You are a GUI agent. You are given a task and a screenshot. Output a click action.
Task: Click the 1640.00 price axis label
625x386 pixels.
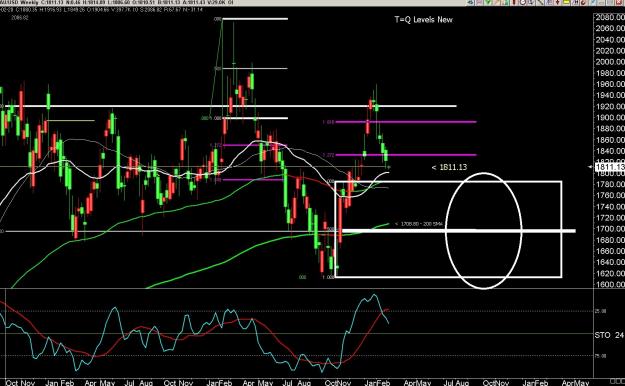(x=610, y=262)
